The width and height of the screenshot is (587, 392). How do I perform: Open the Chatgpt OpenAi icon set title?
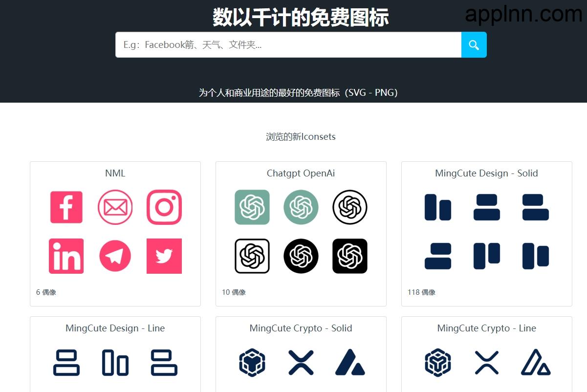pos(301,173)
